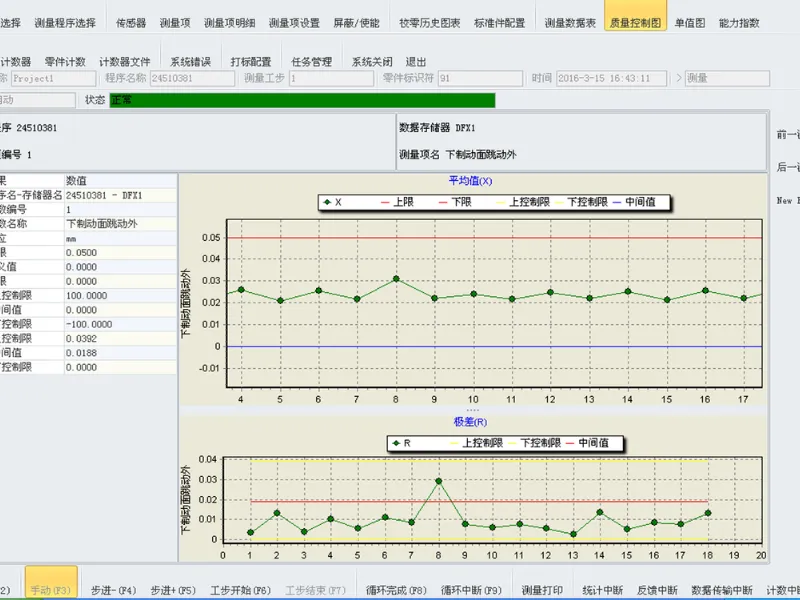Switch to the 单值图 tab

pyautogui.click(x=690, y=23)
